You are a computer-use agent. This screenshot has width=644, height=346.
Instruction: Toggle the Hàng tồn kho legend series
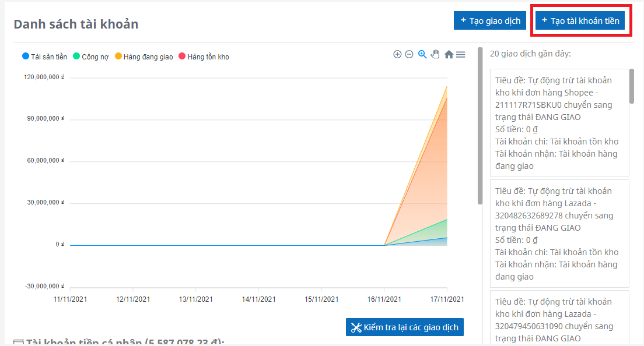point(204,57)
